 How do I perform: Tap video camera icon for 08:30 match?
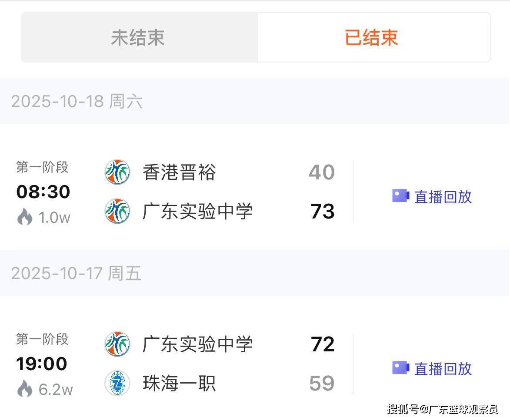[400, 196]
